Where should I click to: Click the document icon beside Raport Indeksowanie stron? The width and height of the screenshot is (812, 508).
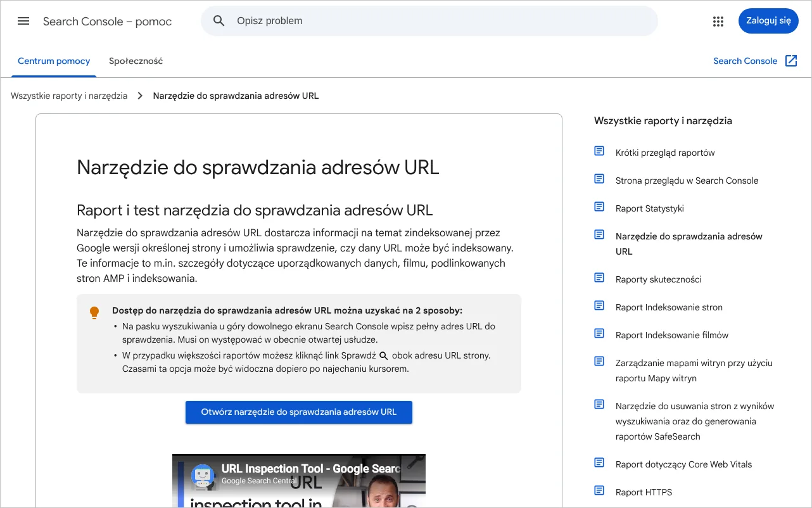click(x=599, y=305)
